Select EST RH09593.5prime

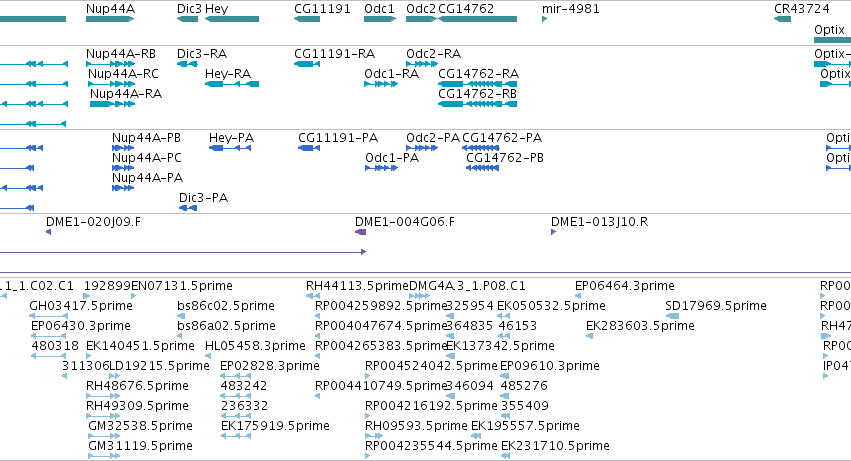374,436
